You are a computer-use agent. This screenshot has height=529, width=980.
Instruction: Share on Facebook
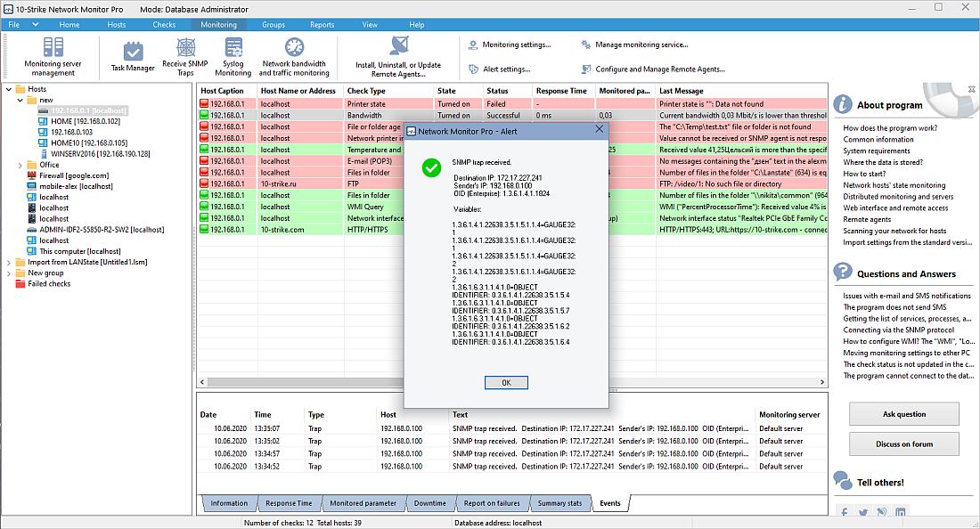pos(845,511)
